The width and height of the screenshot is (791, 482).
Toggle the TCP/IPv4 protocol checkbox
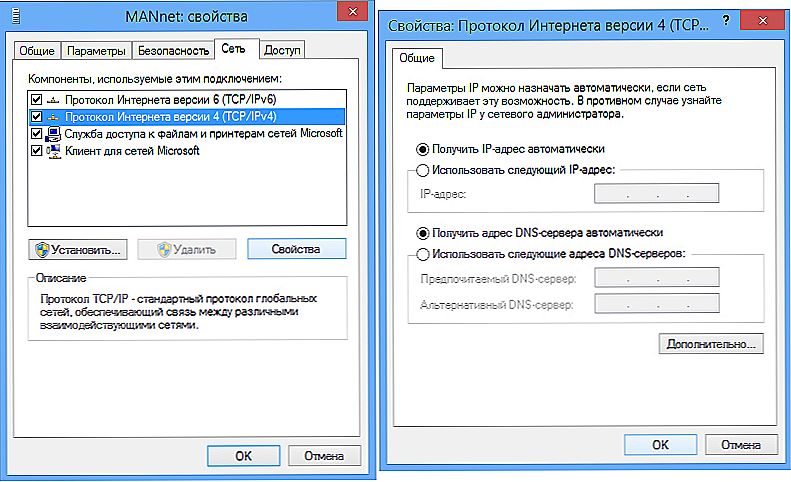pos(36,117)
